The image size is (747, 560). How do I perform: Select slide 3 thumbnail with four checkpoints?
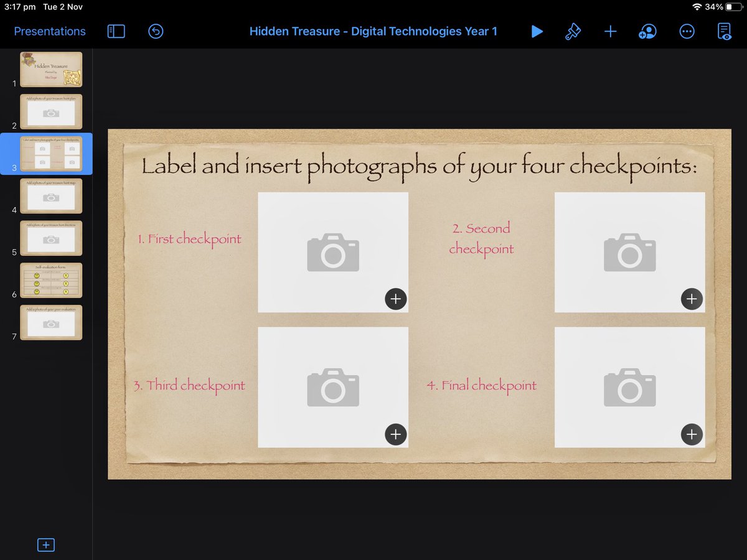coord(51,154)
